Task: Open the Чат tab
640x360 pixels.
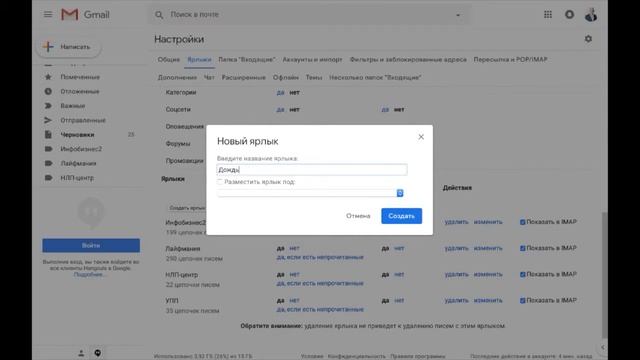Action: [x=209, y=78]
